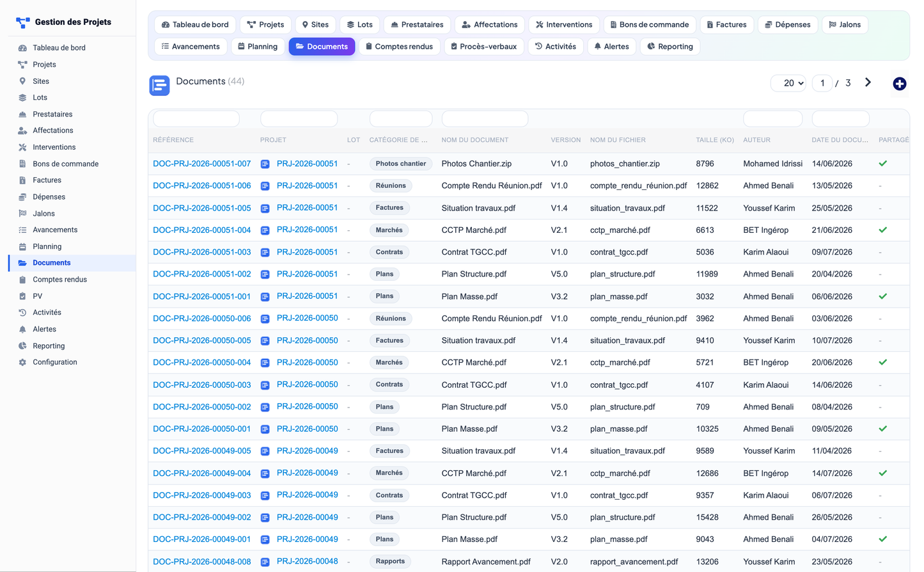
Task: Click the add new document plus icon
Action: click(x=899, y=84)
